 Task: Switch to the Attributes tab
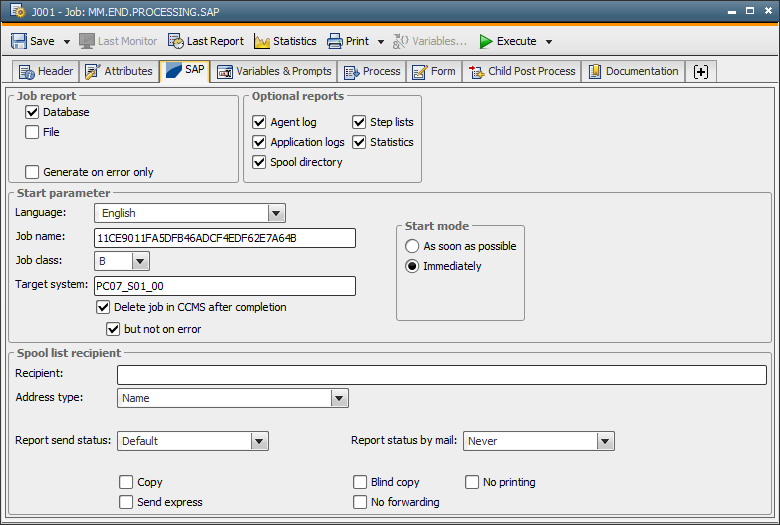point(119,71)
